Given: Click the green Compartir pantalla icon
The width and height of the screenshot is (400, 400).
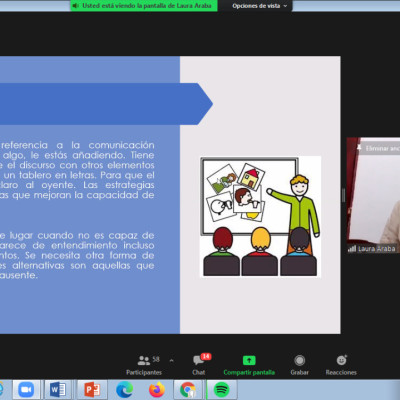Looking at the screenshot, I should pyautogui.click(x=249, y=360).
